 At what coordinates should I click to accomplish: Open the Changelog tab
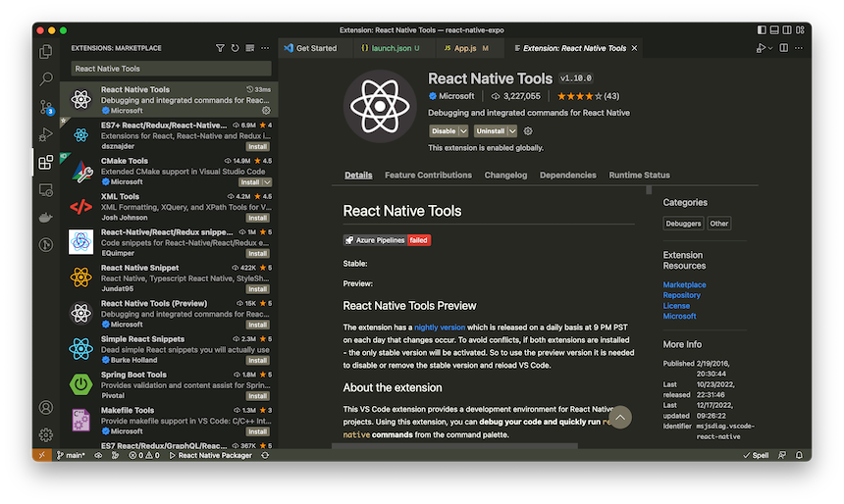tap(505, 175)
